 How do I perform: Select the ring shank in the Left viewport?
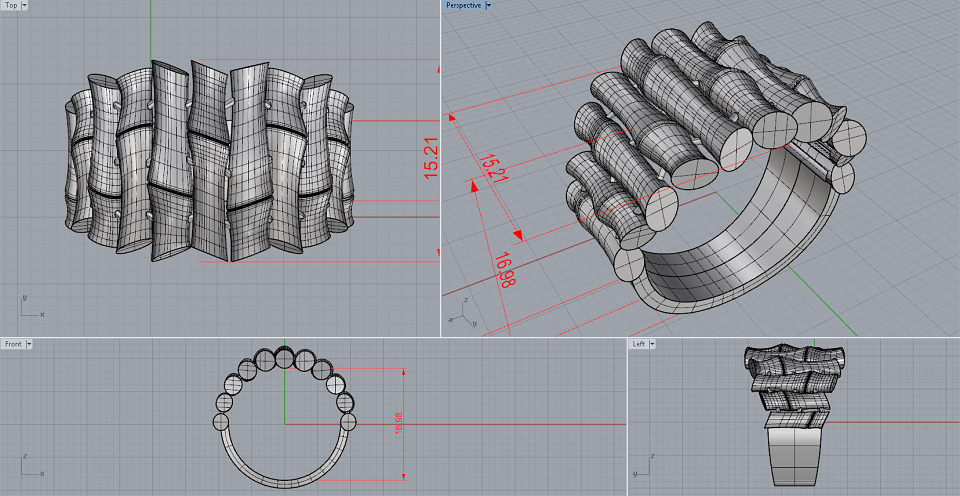(795, 456)
